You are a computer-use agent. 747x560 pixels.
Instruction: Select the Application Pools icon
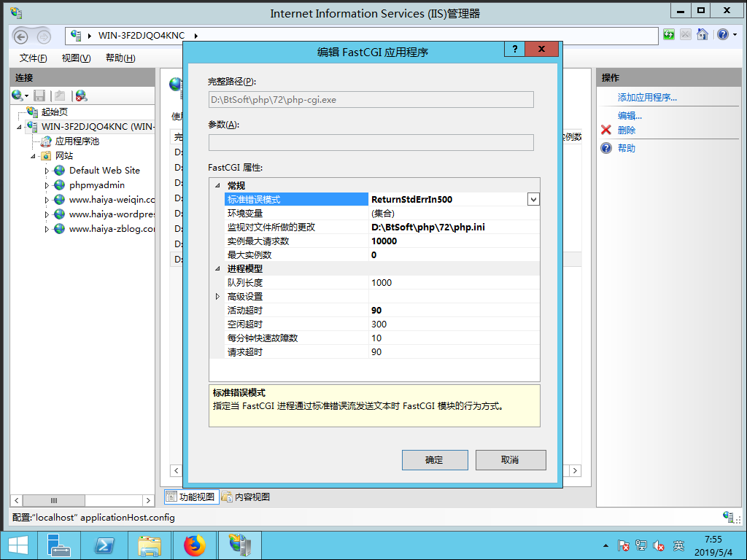tap(46, 141)
